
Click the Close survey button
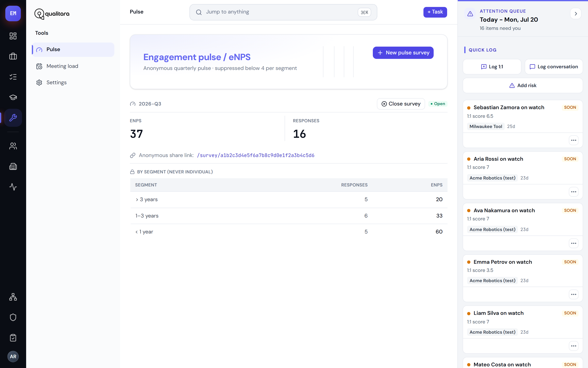point(401,104)
